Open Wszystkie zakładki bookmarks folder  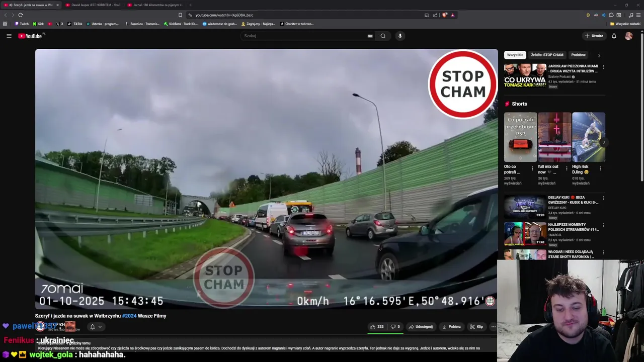click(625, 24)
